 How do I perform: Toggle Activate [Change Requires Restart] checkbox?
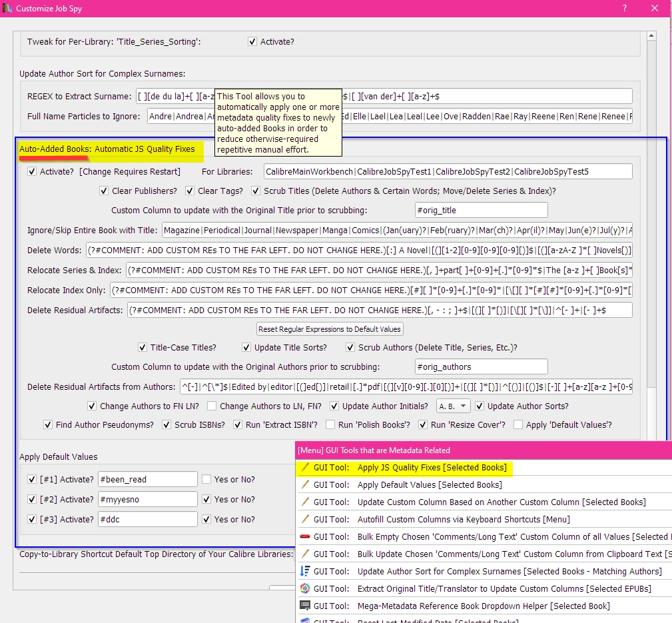(32, 171)
